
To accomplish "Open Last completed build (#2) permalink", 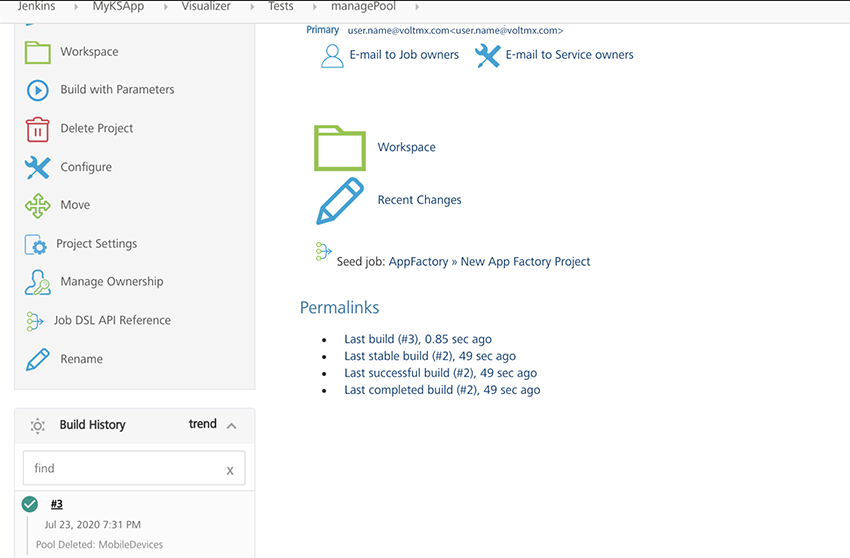I will coord(442,390).
